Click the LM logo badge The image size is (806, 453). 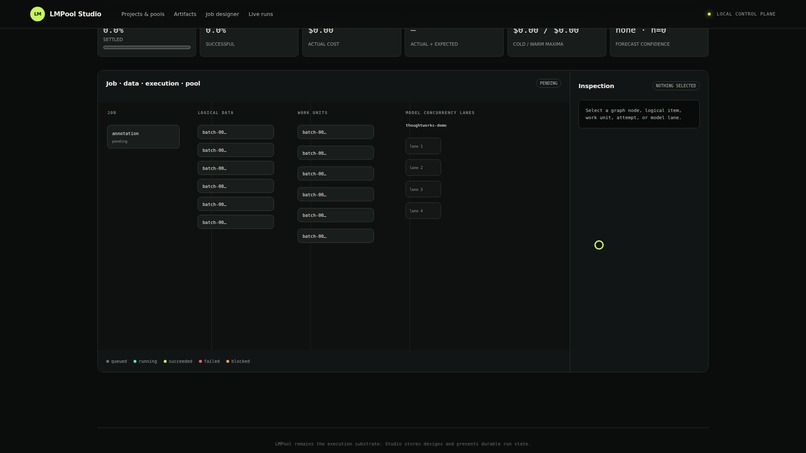(38, 14)
